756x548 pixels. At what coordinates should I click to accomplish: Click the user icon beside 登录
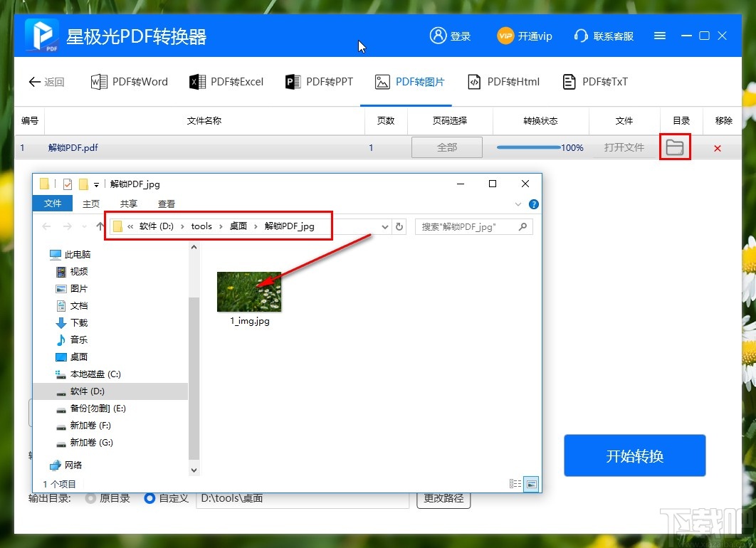click(436, 35)
